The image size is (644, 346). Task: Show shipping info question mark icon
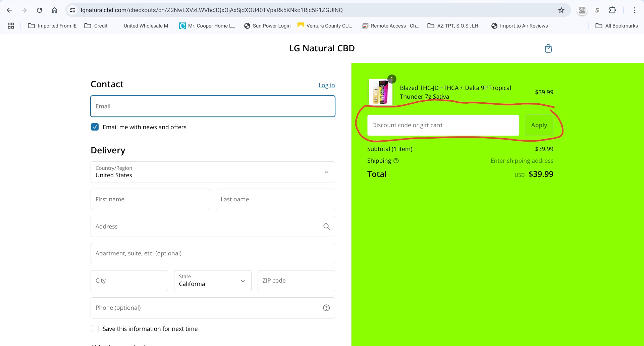click(396, 161)
